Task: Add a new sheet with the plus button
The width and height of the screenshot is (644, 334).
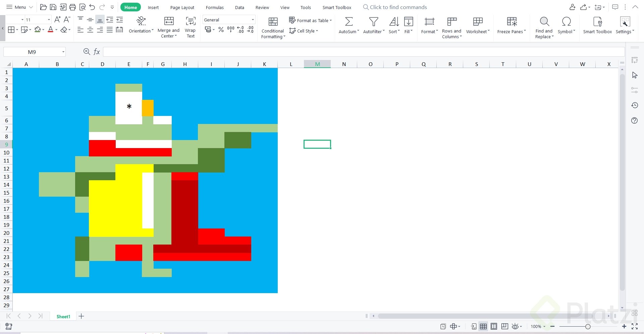Action: pos(81,316)
